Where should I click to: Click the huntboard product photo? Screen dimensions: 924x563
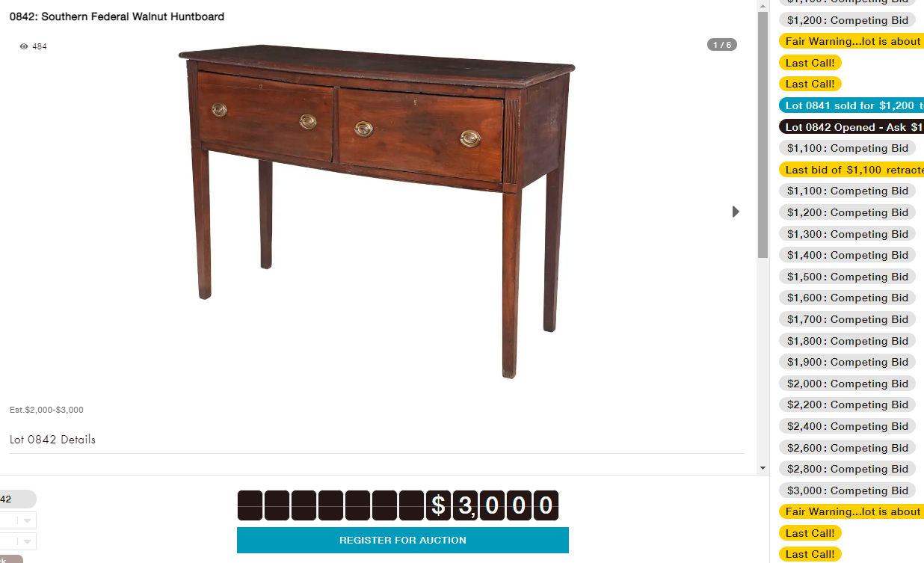pyautogui.click(x=377, y=211)
